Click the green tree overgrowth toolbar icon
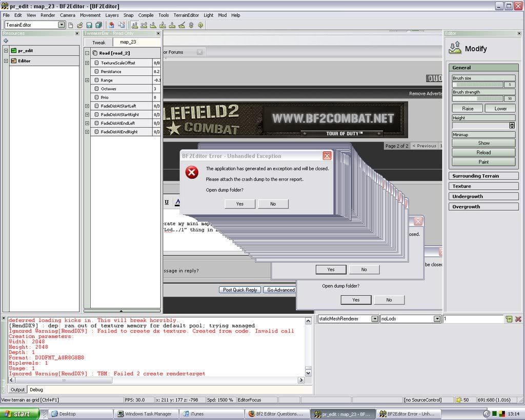 tap(200, 25)
